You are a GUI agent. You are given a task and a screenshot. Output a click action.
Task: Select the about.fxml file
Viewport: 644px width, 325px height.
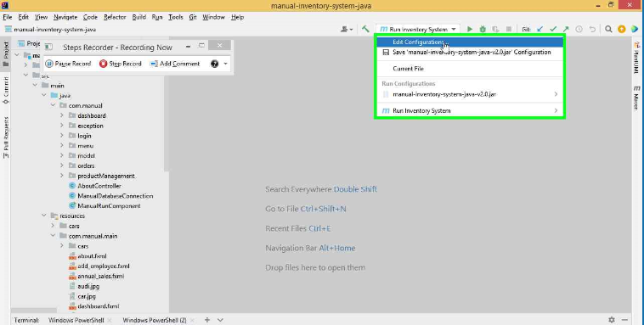pyautogui.click(x=92, y=255)
